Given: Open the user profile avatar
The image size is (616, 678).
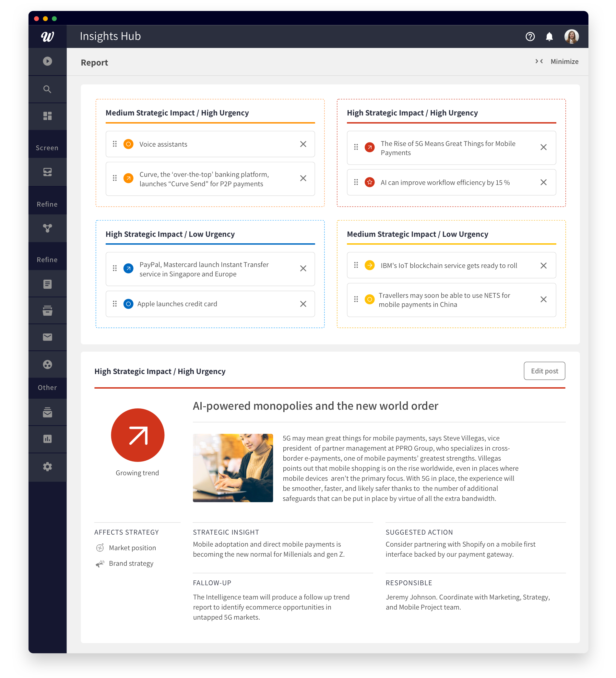Looking at the screenshot, I should [x=571, y=36].
